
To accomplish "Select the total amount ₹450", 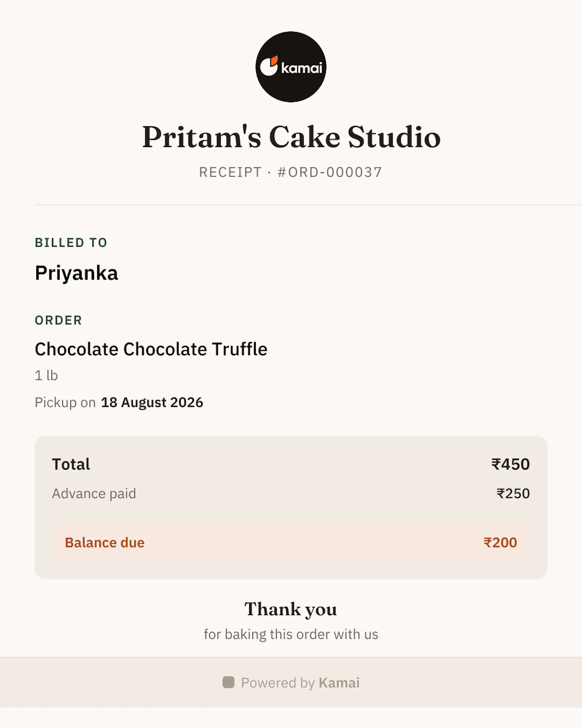I will pos(511,464).
